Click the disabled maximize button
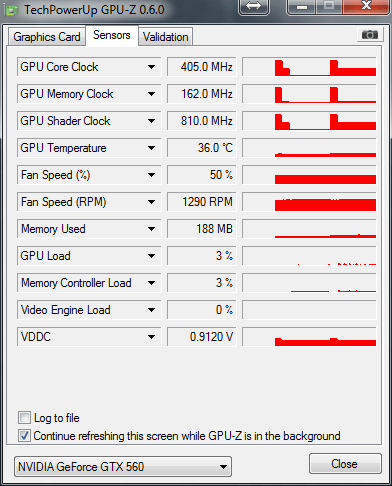Image resolution: width=392 pixels, height=486 pixels. click(x=329, y=7)
